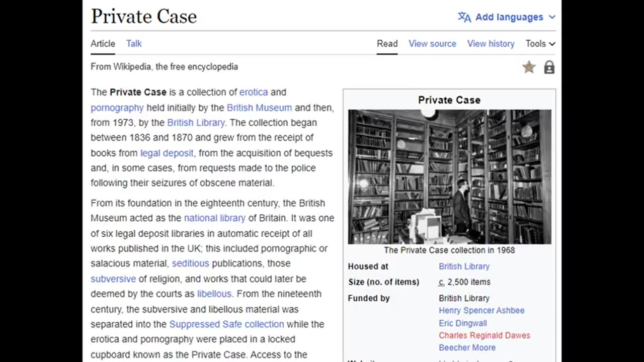Screen dimensions: 644x362
Task: Click the page protection padlock icon
Action: pyautogui.click(x=549, y=67)
